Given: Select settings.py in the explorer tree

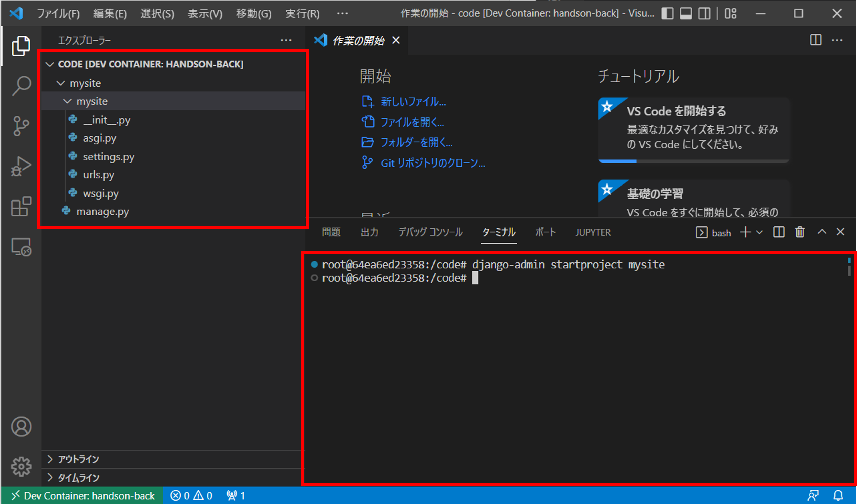Looking at the screenshot, I should pos(109,157).
